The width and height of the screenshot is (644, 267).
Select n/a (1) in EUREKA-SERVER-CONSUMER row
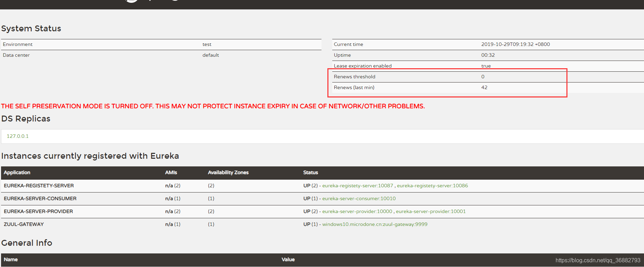173,198
